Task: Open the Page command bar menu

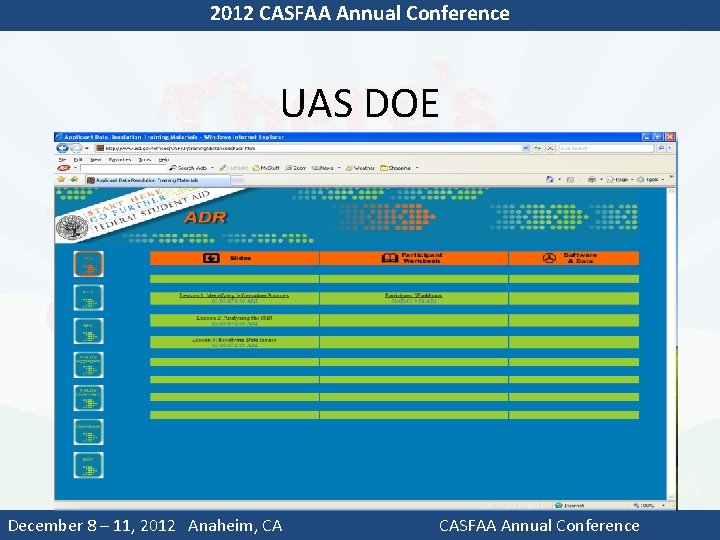Action: (619, 180)
